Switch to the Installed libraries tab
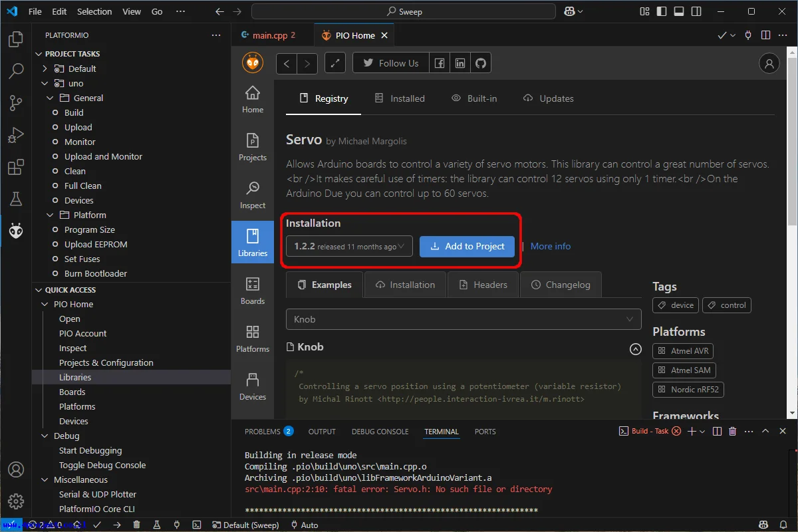This screenshot has height=532, width=798. [x=400, y=98]
